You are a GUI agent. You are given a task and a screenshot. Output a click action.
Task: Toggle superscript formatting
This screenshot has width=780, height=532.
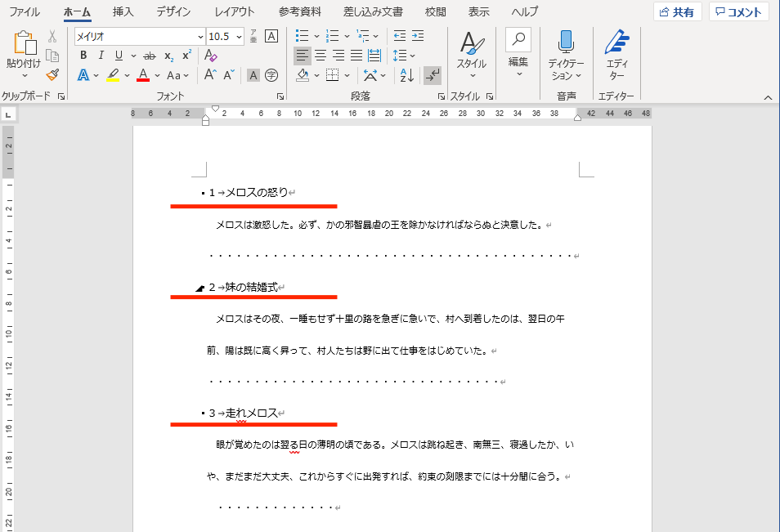pyautogui.click(x=186, y=56)
